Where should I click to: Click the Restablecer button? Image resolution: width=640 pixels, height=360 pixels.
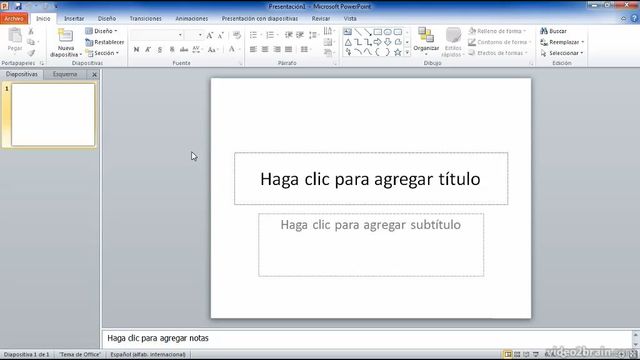(x=105, y=42)
